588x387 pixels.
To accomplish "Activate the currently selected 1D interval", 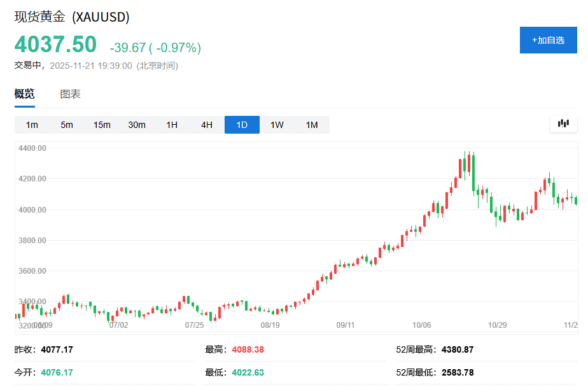I will [x=242, y=124].
